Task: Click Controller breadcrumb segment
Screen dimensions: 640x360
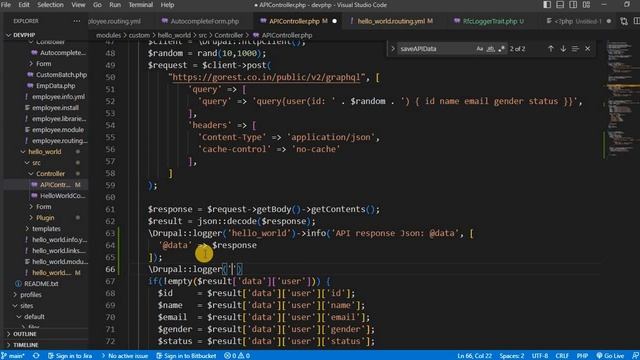Action: pyautogui.click(x=228, y=35)
